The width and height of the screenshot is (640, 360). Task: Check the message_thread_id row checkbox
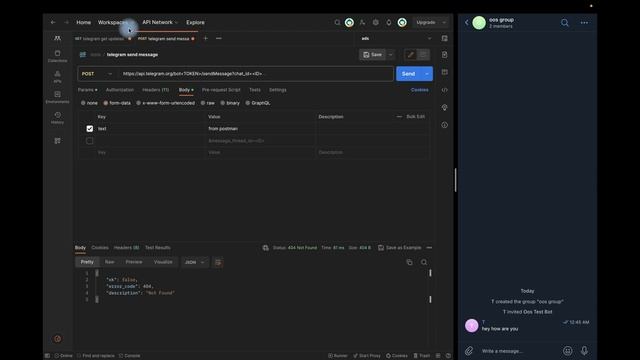[x=90, y=141]
